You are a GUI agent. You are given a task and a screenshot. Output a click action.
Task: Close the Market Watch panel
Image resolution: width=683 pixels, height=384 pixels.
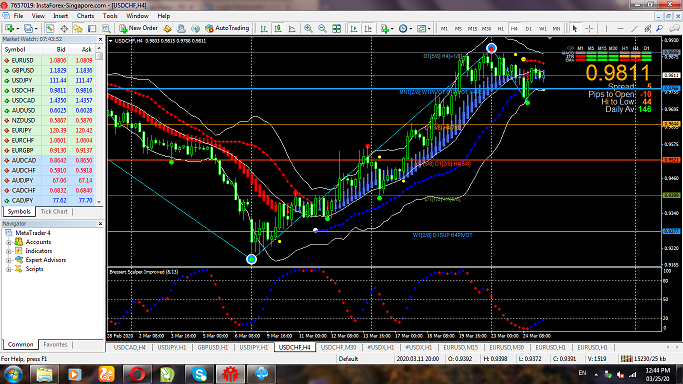100,39
